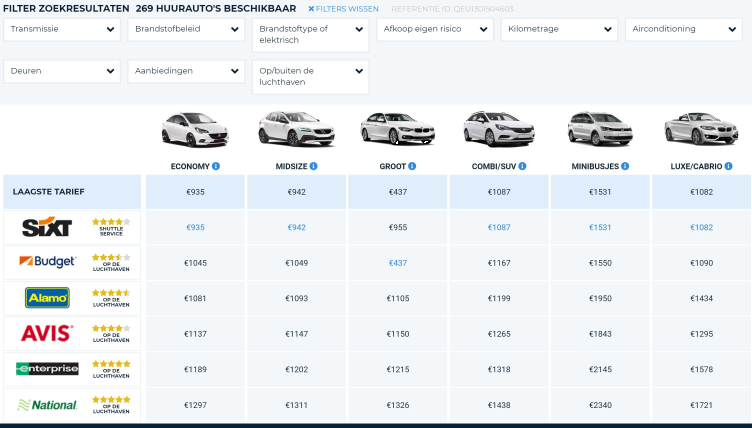Click the info icon next to GROOT

pyautogui.click(x=411, y=166)
